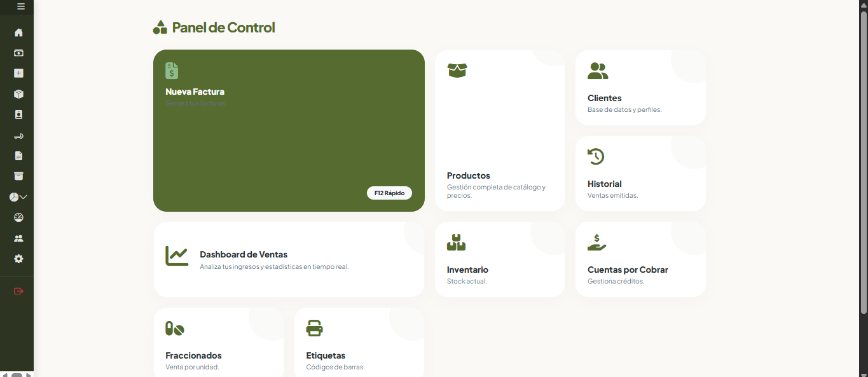Image resolution: width=868 pixels, height=377 pixels.
Task: Open the Nueva Factura card
Action: pyautogui.click(x=289, y=130)
